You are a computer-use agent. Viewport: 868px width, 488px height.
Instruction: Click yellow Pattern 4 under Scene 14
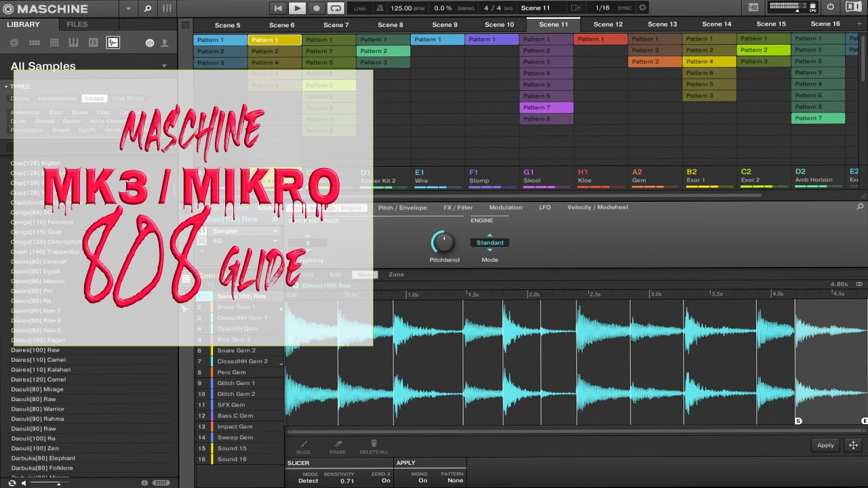(709, 62)
